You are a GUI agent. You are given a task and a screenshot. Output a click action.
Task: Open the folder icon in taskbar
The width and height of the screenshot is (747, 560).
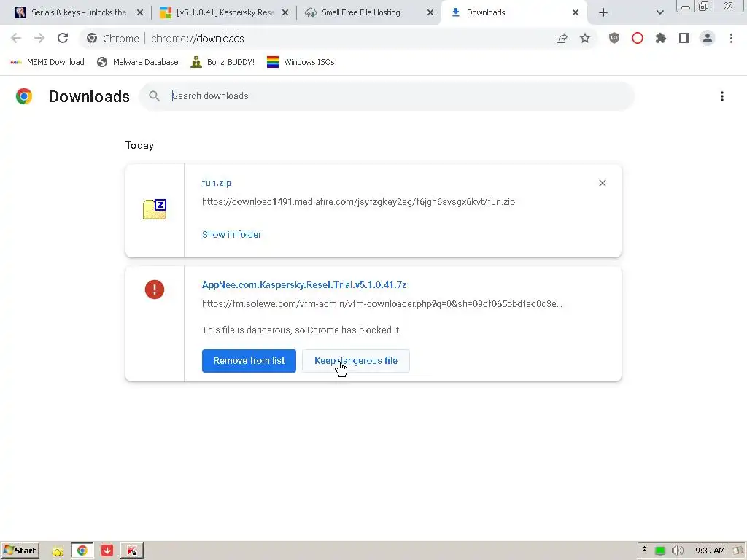click(x=58, y=551)
